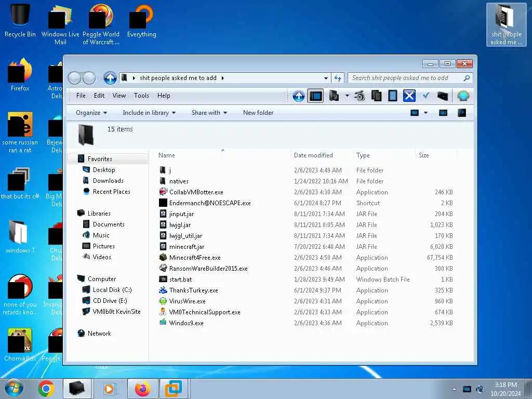532x399 pixels.
Task: Open the Share with dropdown
Action: point(209,113)
